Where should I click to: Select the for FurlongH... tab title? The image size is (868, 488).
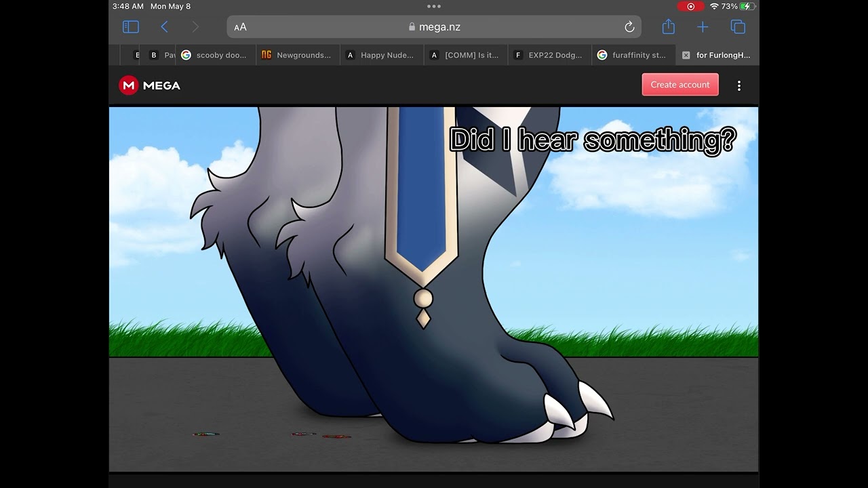tap(724, 55)
